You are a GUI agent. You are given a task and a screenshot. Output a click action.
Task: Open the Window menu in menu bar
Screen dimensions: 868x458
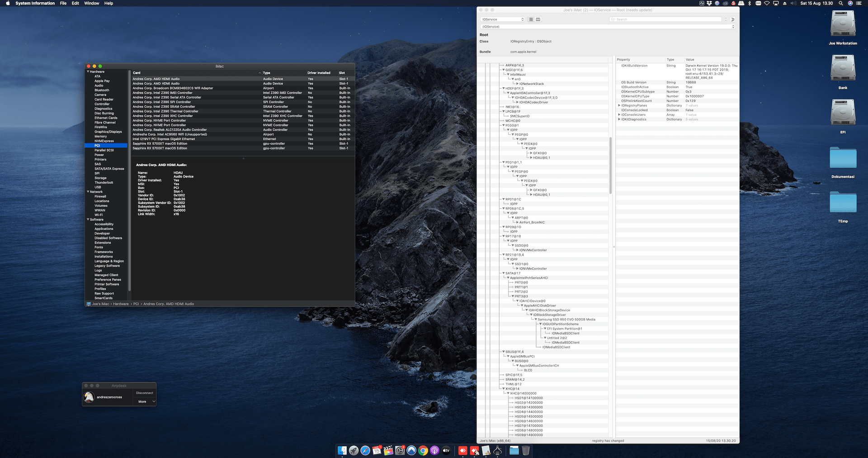tap(91, 3)
